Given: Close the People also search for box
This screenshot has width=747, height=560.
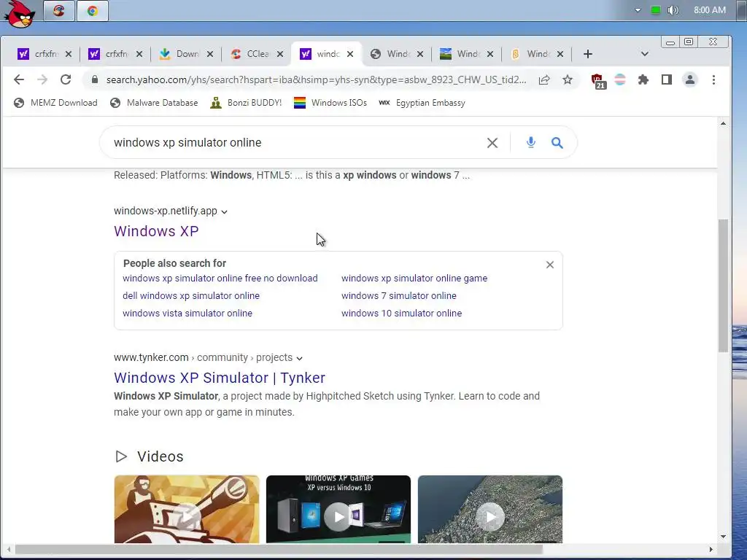Looking at the screenshot, I should 550,265.
